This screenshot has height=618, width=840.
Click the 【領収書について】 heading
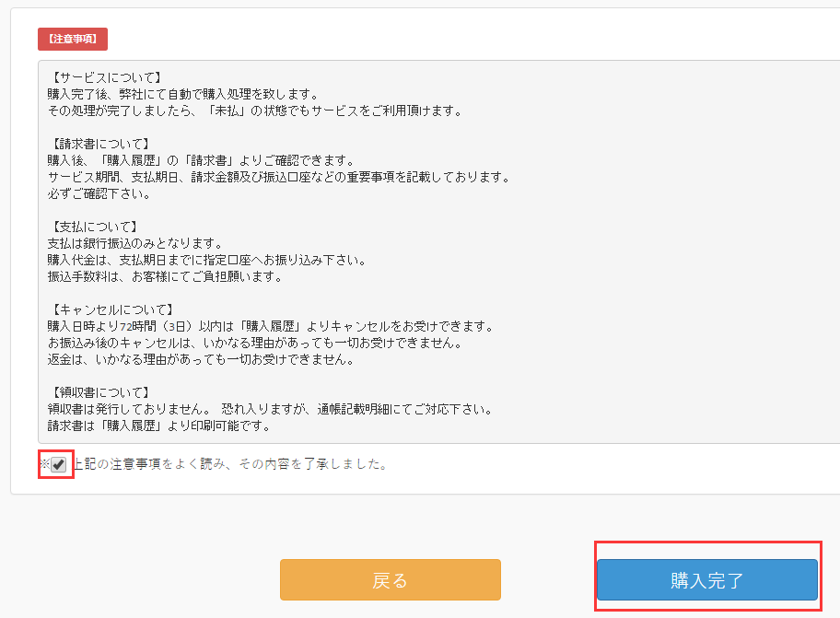(x=99, y=392)
